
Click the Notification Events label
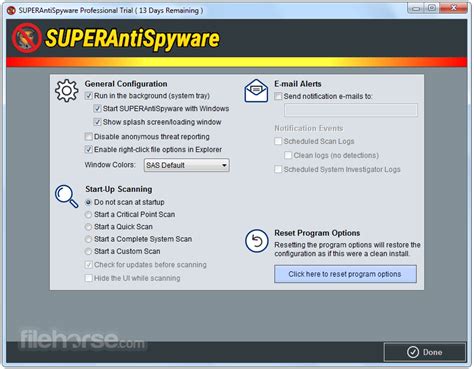(x=309, y=128)
